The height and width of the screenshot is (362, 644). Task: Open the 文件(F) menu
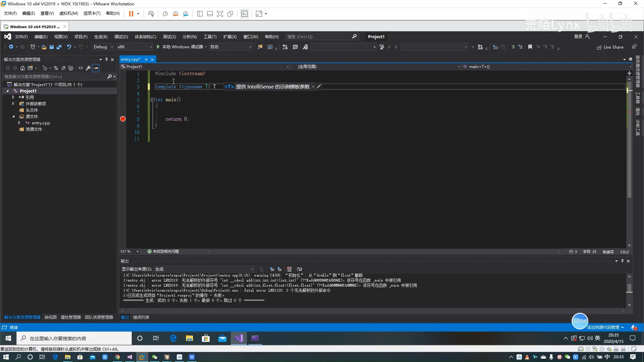tap(21, 37)
